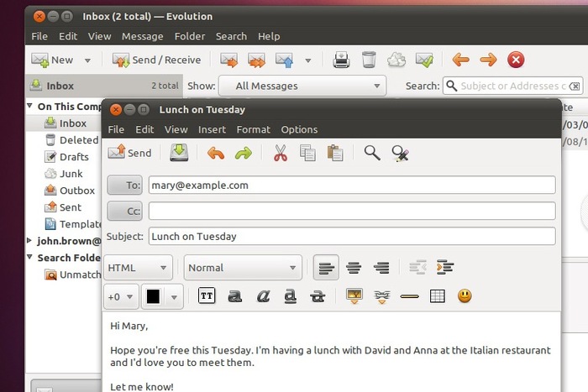Click Evolution search box
The width and height of the screenshot is (588, 392).
(x=513, y=86)
